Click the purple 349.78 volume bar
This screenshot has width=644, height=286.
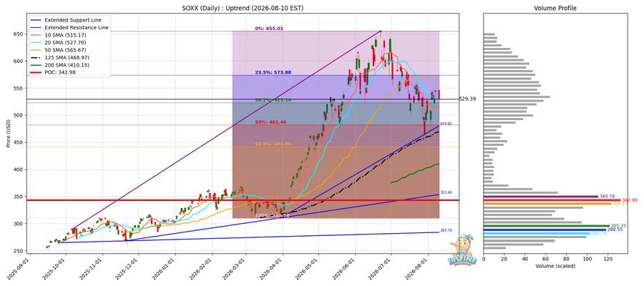(541, 197)
